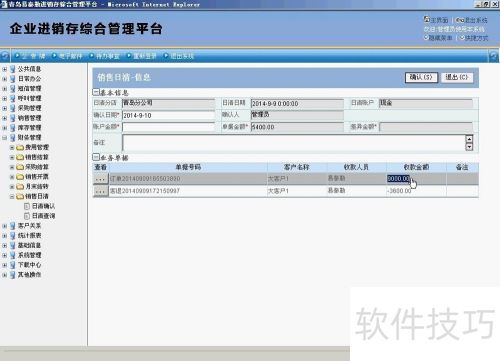
Task: Click the 呼叫管理 module computer icon
Action: coord(13,99)
